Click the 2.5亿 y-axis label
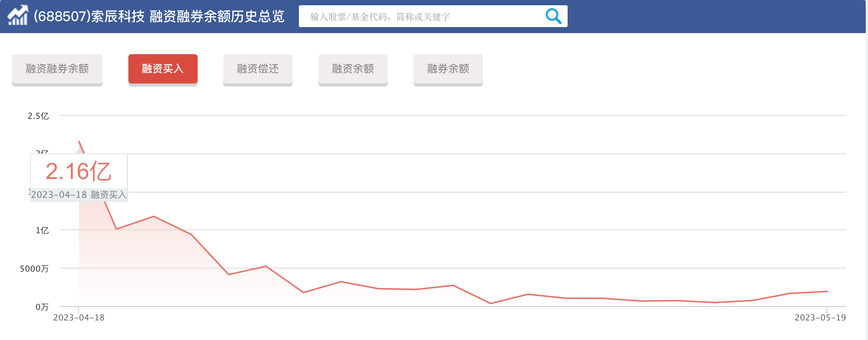This screenshot has width=868, height=340. (38, 116)
